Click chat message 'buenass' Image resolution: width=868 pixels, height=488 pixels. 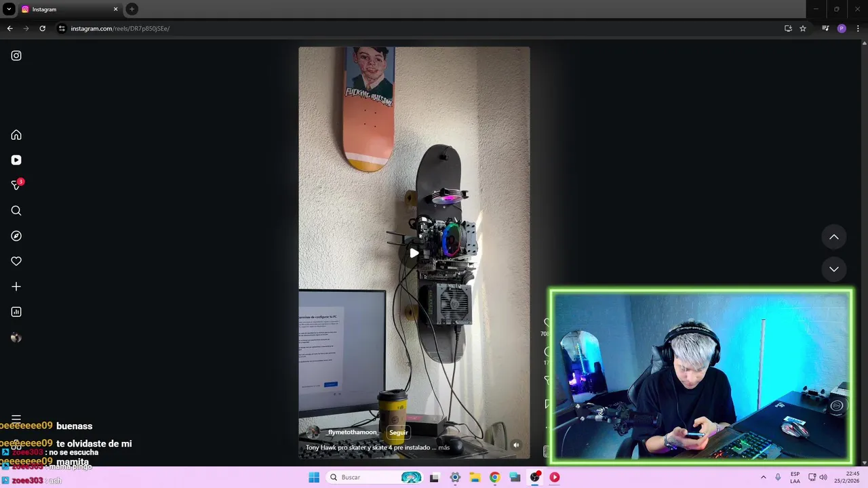click(x=75, y=426)
